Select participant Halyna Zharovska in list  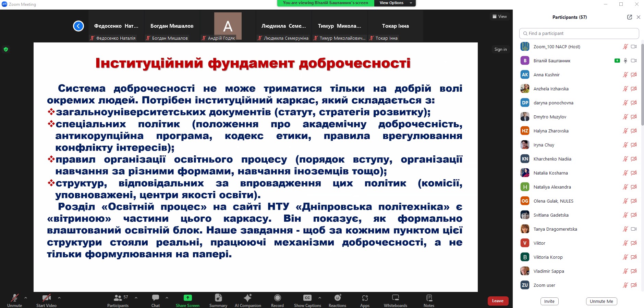(579, 131)
